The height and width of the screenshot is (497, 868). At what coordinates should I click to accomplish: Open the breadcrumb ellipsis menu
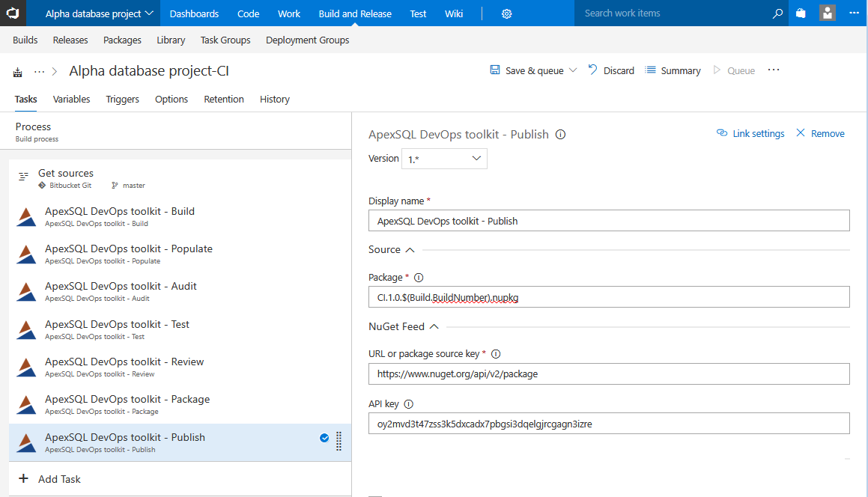(39, 71)
